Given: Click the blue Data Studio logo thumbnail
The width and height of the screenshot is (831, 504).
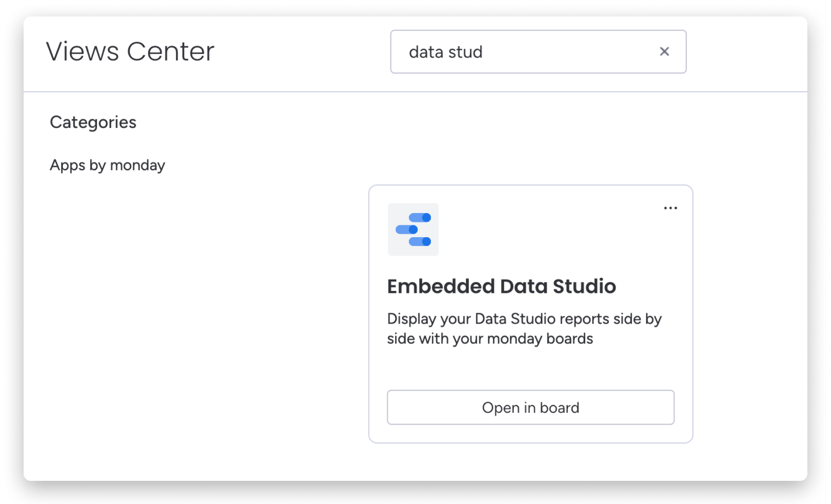Looking at the screenshot, I should (413, 230).
